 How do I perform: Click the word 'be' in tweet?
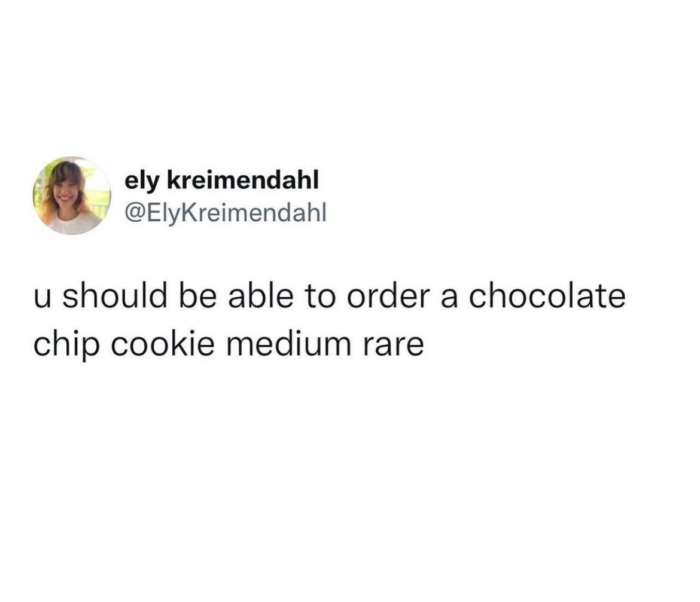(198, 296)
